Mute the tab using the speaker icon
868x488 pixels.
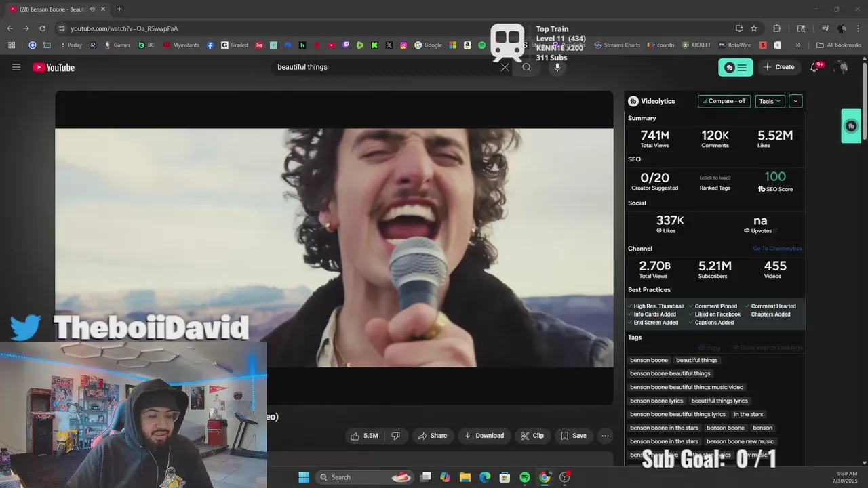(x=92, y=9)
